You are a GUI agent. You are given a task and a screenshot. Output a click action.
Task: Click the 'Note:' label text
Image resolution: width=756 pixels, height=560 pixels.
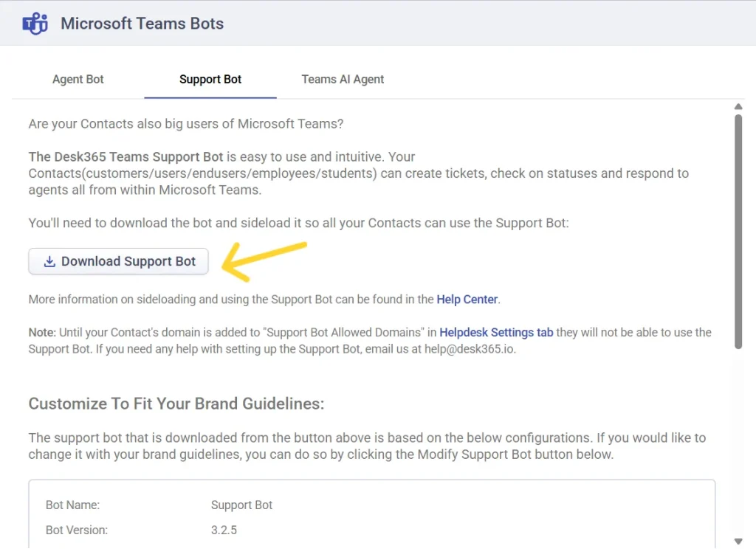[x=42, y=333]
